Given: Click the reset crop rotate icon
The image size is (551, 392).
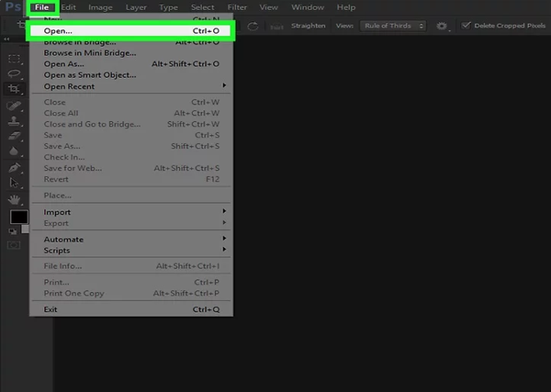Looking at the screenshot, I should pyautogui.click(x=253, y=26).
